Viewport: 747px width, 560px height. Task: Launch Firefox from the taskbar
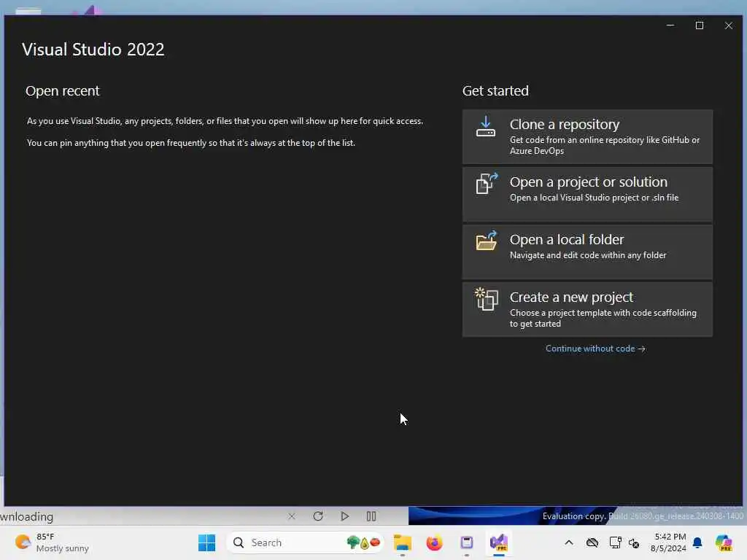coord(434,542)
